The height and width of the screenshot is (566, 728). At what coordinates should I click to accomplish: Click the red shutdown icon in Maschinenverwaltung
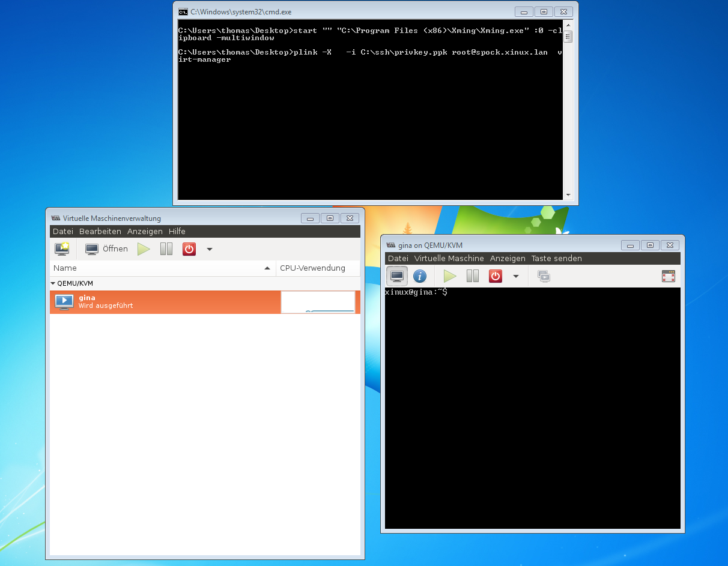[189, 249]
